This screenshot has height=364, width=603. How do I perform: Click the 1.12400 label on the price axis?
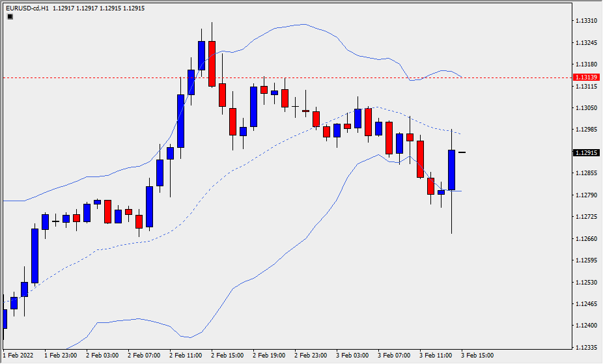click(587, 326)
